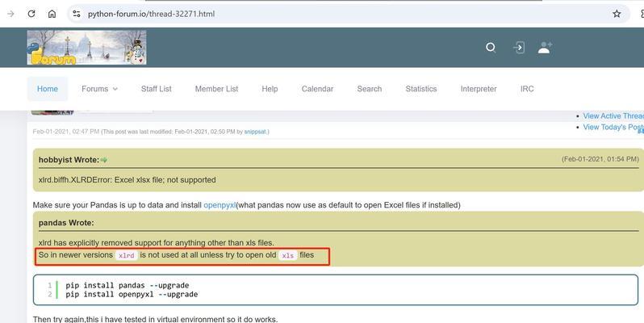Open snippsat profile link

coord(255,132)
